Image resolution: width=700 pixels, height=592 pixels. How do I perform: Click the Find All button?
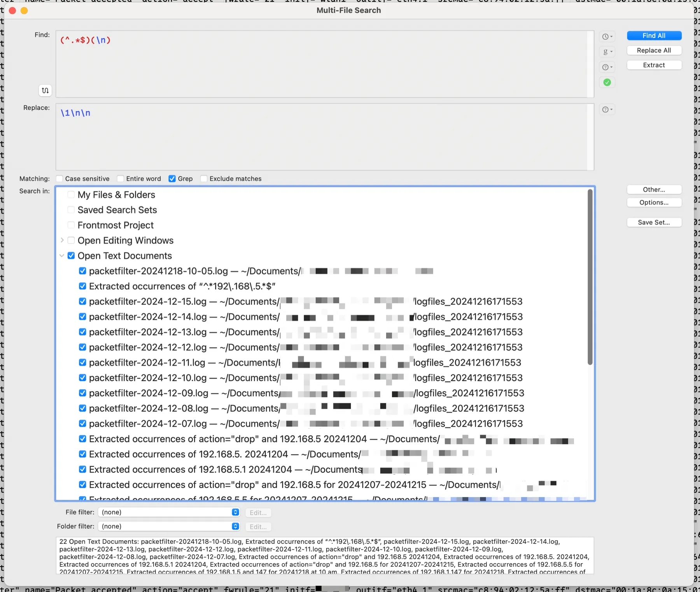(x=654, y=35)
